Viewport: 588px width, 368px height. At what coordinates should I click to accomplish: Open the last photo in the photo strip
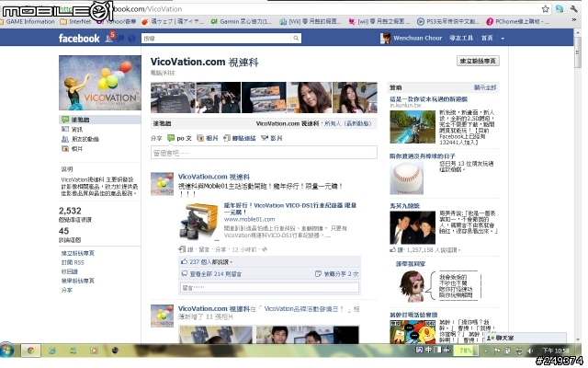[355, 98]
